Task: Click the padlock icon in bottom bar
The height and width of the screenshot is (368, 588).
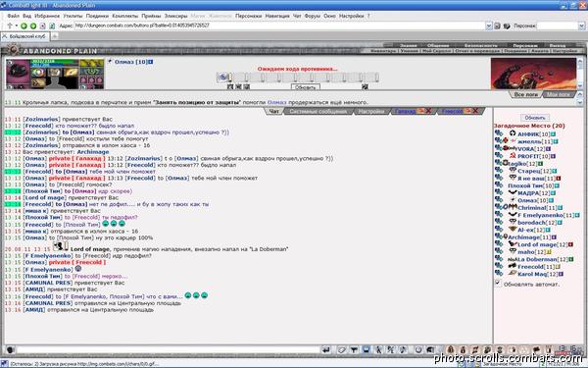Action: click(x=451, y=350)
